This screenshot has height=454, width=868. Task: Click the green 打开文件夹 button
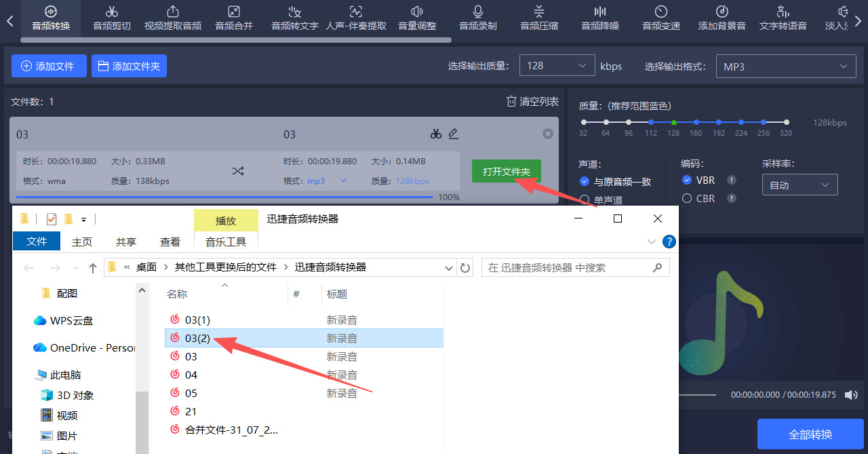point(507,172)
